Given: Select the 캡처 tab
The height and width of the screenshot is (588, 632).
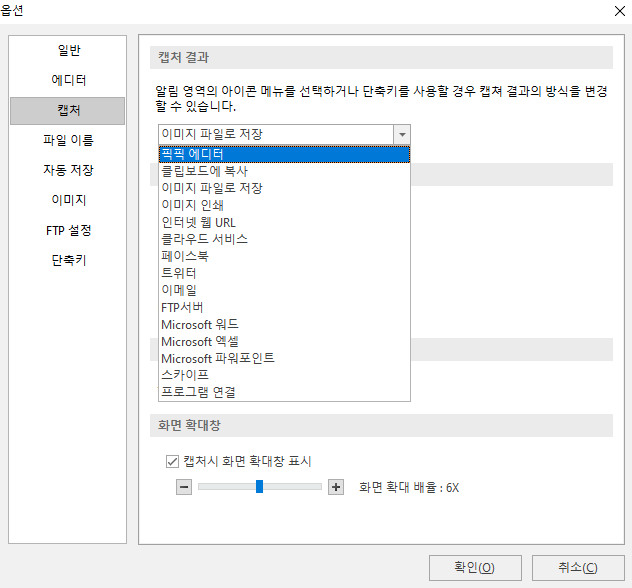Looking at the screenshot, I should pyautogui.click(x=68, y=110).
